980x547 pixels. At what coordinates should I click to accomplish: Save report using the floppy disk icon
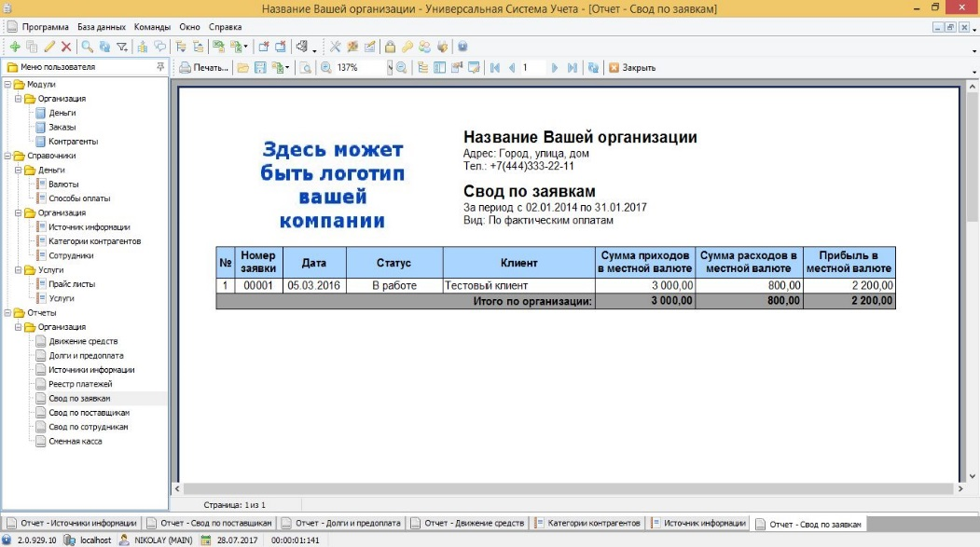pos(261,67)
